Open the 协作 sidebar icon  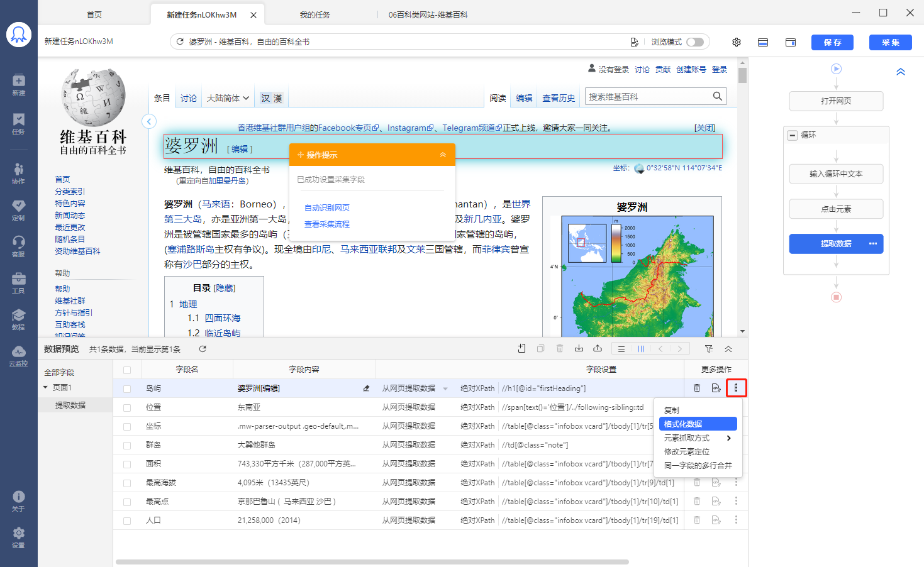click(18, 173)
